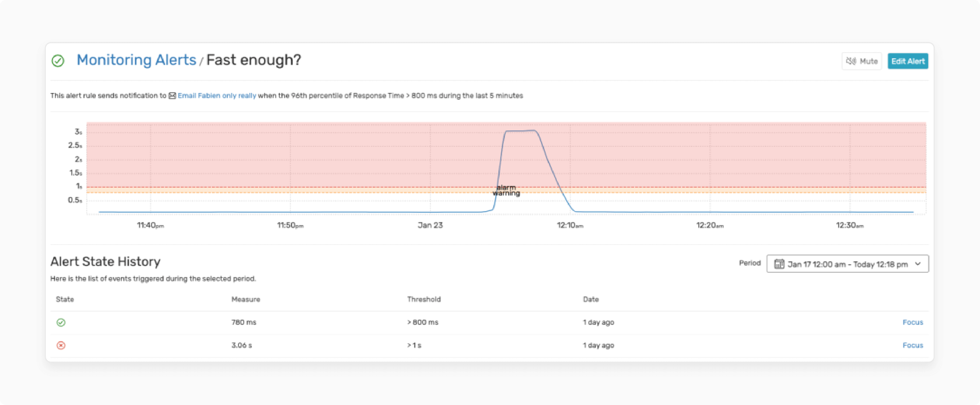The width and height of the screenshot is (980, 405).
Task: Click the green state icon in 780 ms row
Action: pos(61,322)
